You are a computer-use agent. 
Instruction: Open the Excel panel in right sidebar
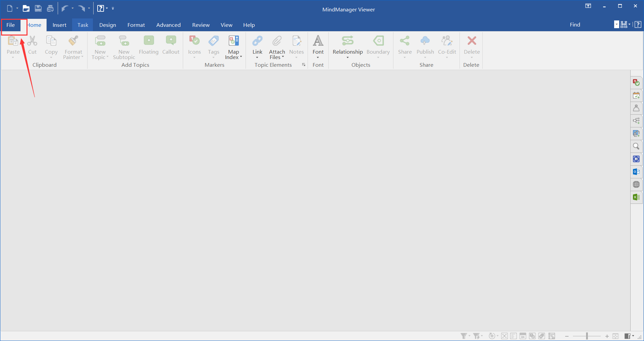pos(636,197)
